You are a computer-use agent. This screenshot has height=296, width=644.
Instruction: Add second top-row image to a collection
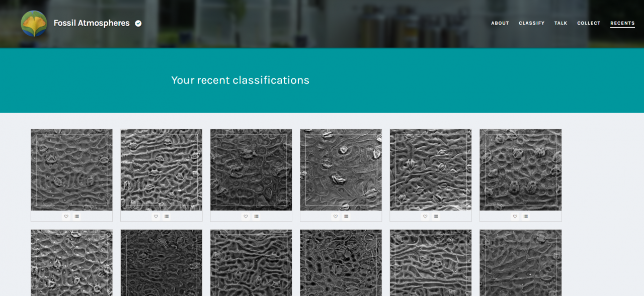pyautogui.click(x=167, y=216)
